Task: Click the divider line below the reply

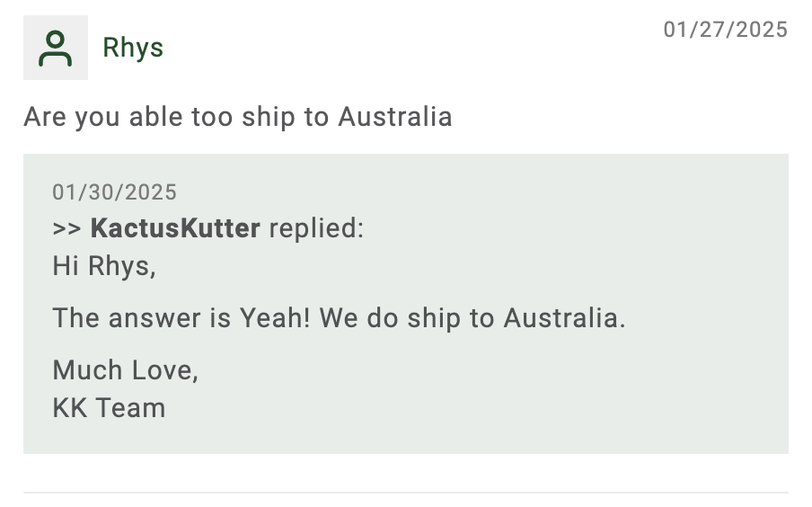Action: click(x=406, y=492)
